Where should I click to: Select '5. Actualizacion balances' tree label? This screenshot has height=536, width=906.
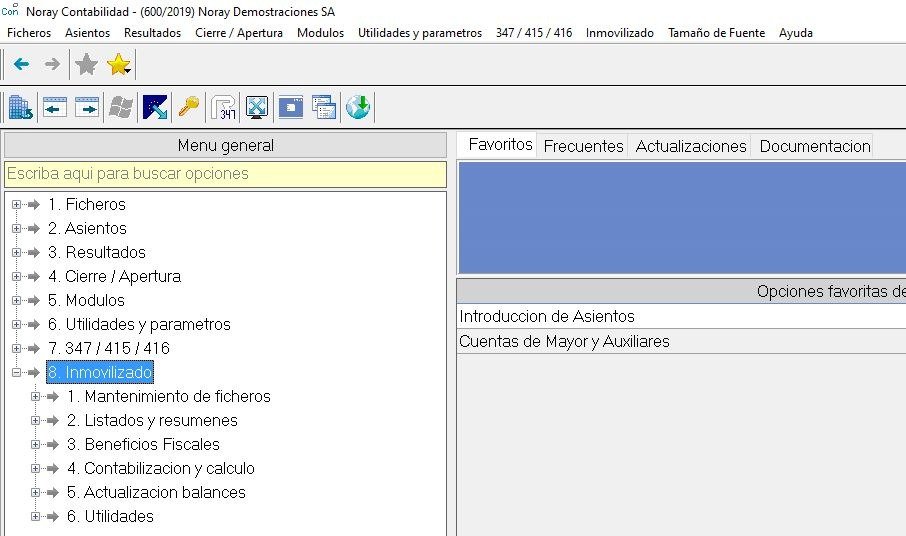[156, 493]
